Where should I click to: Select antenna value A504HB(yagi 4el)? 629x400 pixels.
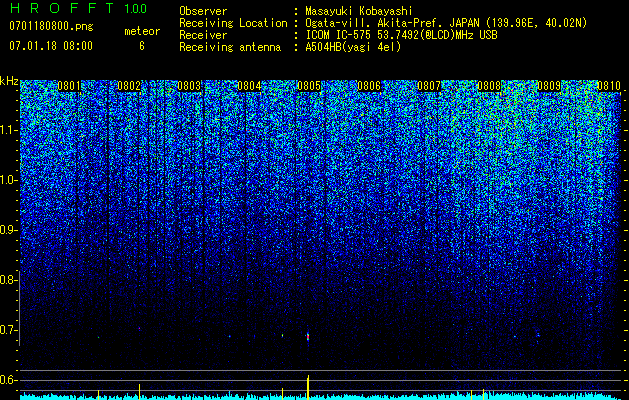[x=353, y=47]
